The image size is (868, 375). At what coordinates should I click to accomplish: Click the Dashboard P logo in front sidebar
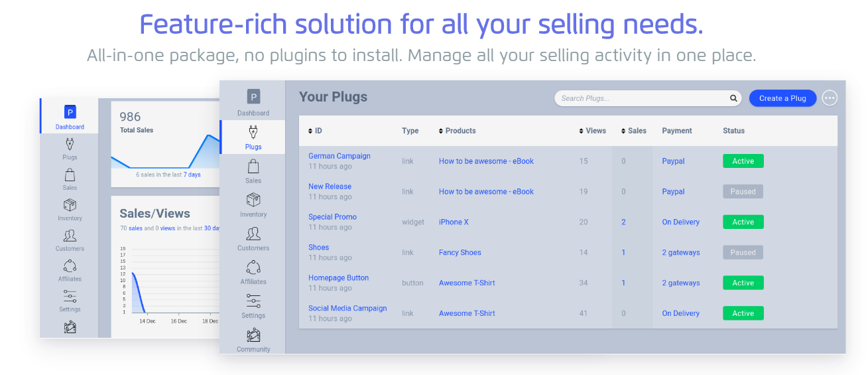[x=253, y=97]
